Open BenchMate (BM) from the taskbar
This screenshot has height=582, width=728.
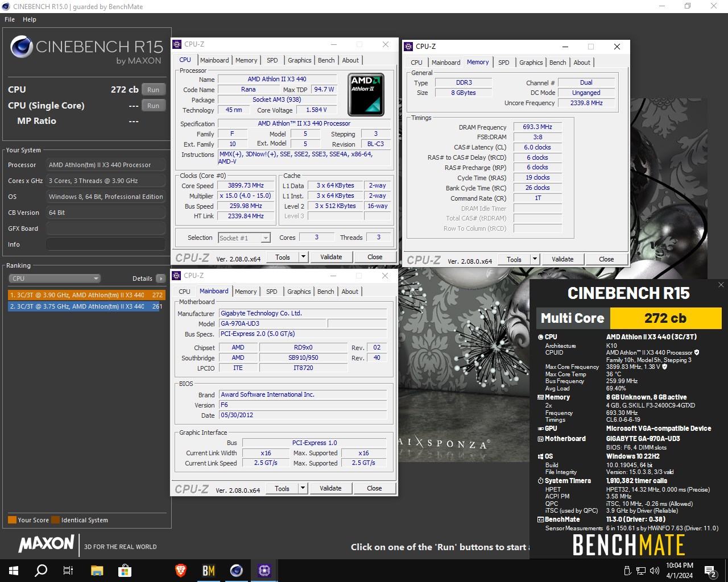click(209, 571)
